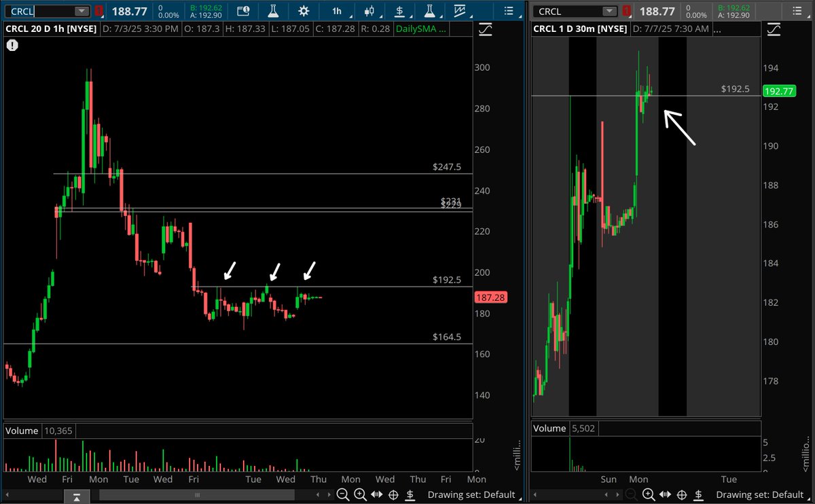
Task: Click the left Volume study label
Action: pyautogui.click(x=22, y=430)
